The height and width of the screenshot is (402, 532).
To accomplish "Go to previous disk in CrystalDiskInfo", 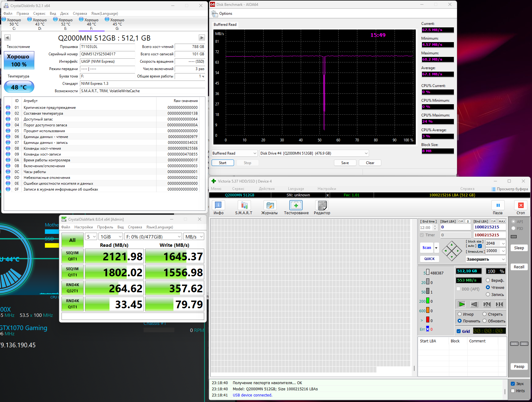I will click(x=7, y=37).
